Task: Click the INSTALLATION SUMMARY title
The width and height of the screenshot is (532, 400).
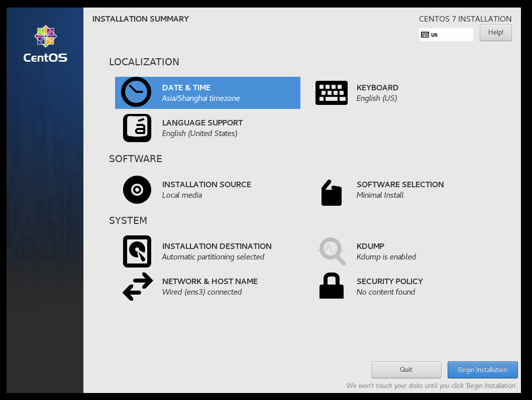Action: [141, 19]
